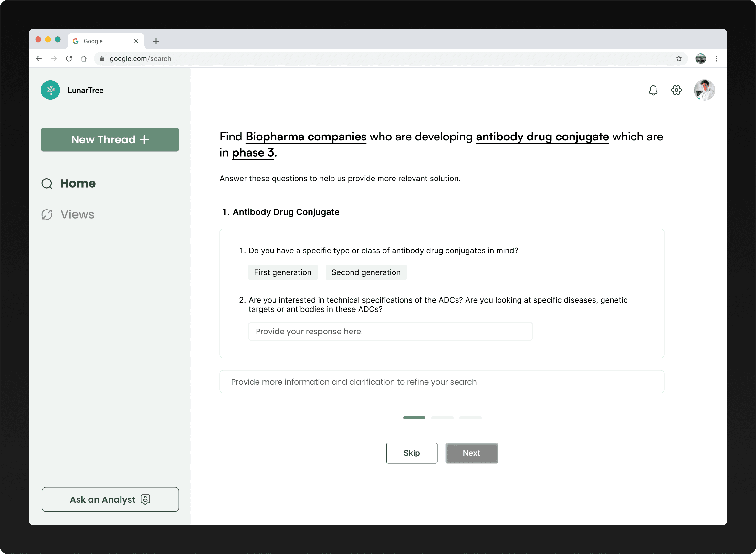Open a new browser tab with plus

tap(156, 41)
